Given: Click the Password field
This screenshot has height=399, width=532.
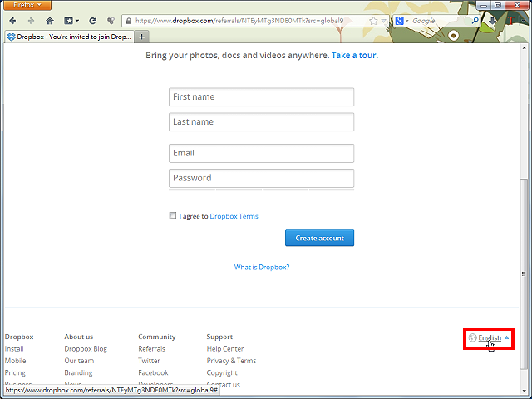Looking at the screenshot, I should [261, 178].
